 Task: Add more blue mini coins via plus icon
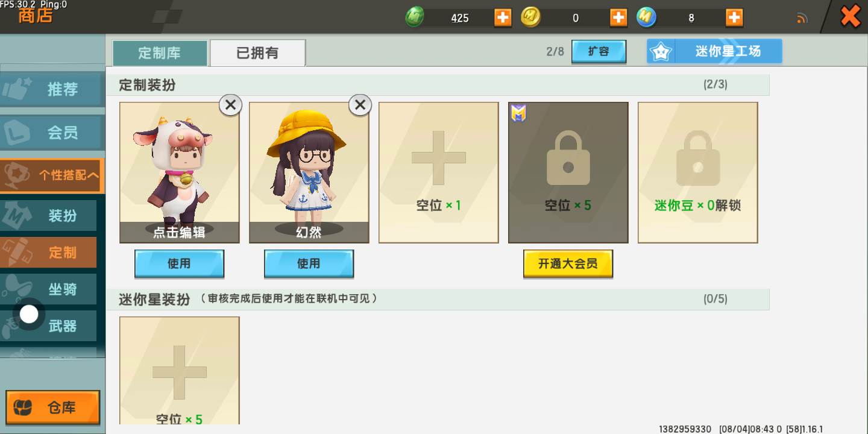pos(734,17)
